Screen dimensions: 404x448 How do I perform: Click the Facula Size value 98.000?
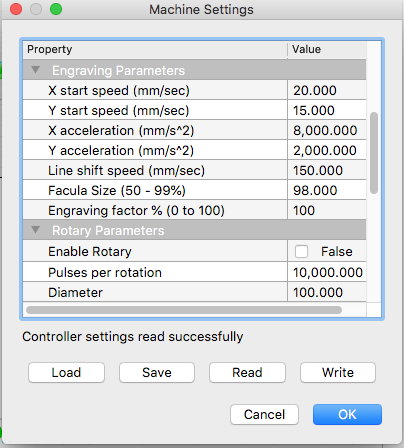coord(327,190)
